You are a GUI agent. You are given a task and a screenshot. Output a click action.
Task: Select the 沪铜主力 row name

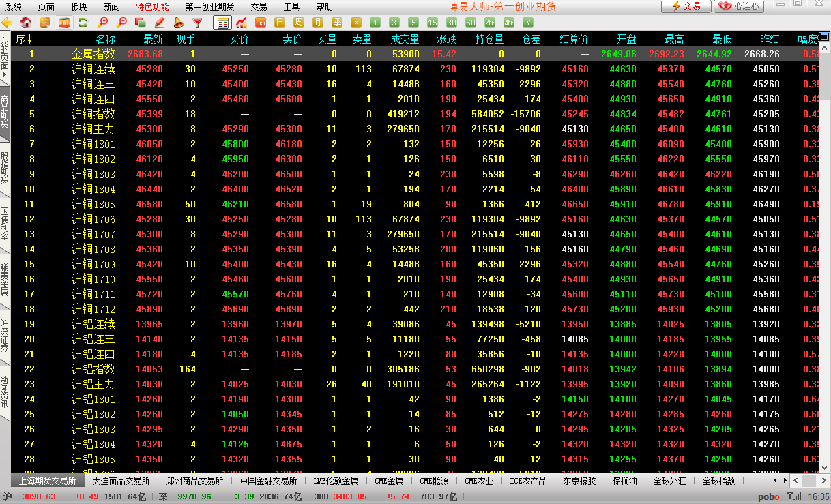tap(93, 129)
